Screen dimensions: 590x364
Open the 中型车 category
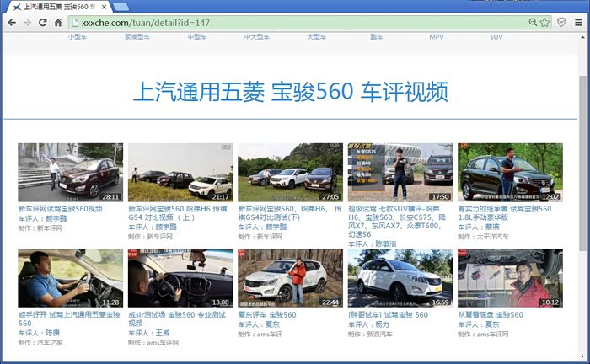pyautogui.click(x=197, y=37)
